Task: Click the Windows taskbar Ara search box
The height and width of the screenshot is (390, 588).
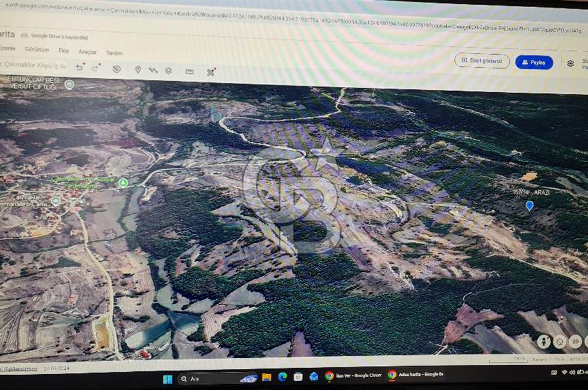Action: pyautogui.click(x=212, y=379)
